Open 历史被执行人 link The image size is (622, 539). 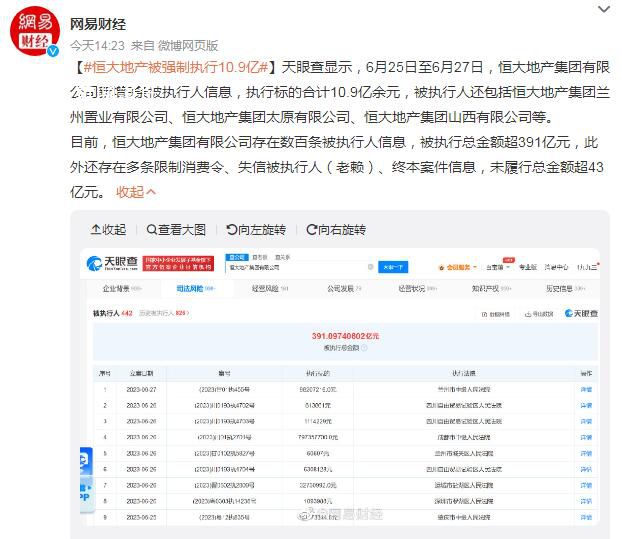pos(164,313)
